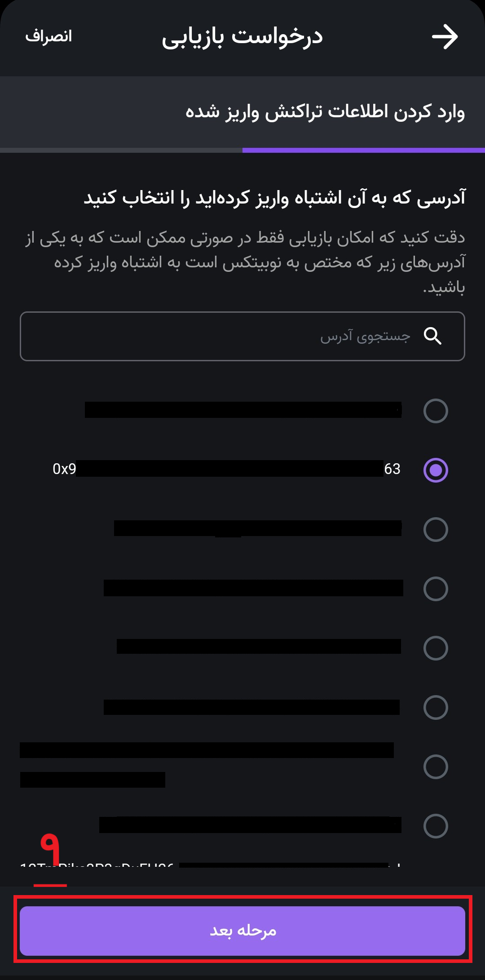Pick the fifth address radio option

436,648
